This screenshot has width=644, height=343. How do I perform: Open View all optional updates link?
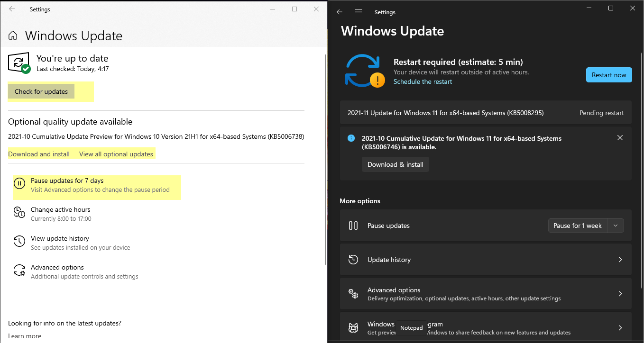click(x=116, y=154)
